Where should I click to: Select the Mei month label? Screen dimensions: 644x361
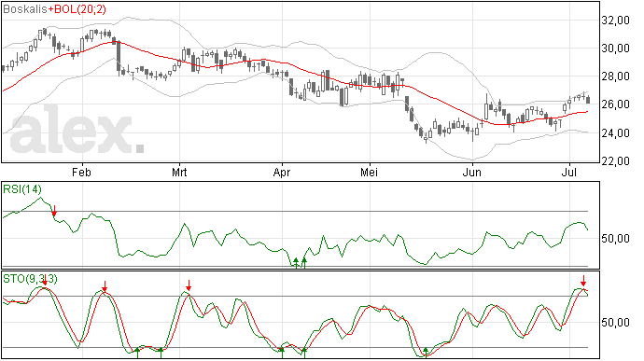click(369, 172)
